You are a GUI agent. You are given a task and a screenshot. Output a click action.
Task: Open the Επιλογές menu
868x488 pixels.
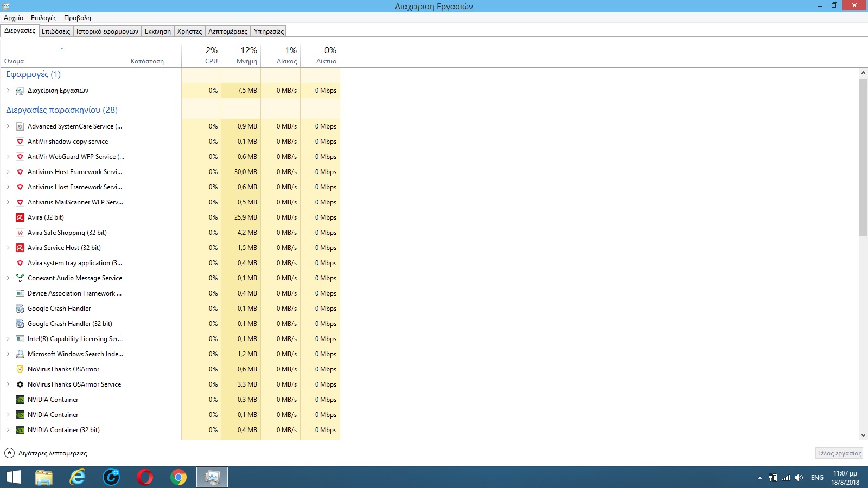click(43, 18)
